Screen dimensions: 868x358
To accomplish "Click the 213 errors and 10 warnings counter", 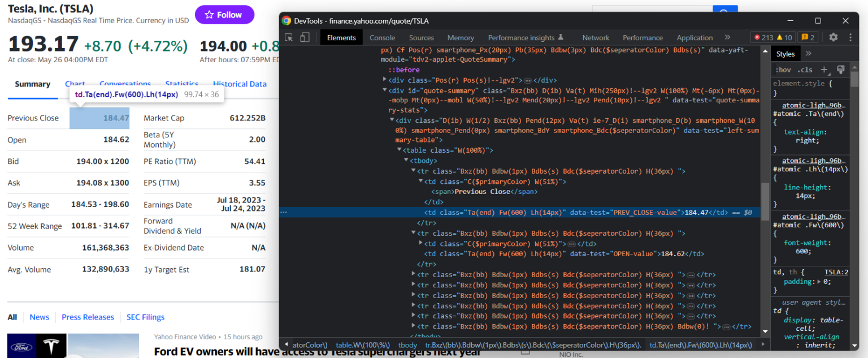I will tap(772, 37).
